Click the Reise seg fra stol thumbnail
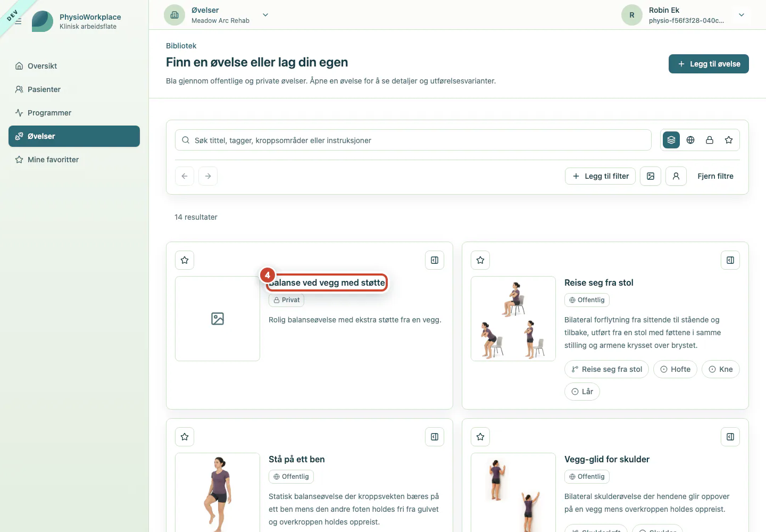 pyautogui.click(x=513, y=319)
